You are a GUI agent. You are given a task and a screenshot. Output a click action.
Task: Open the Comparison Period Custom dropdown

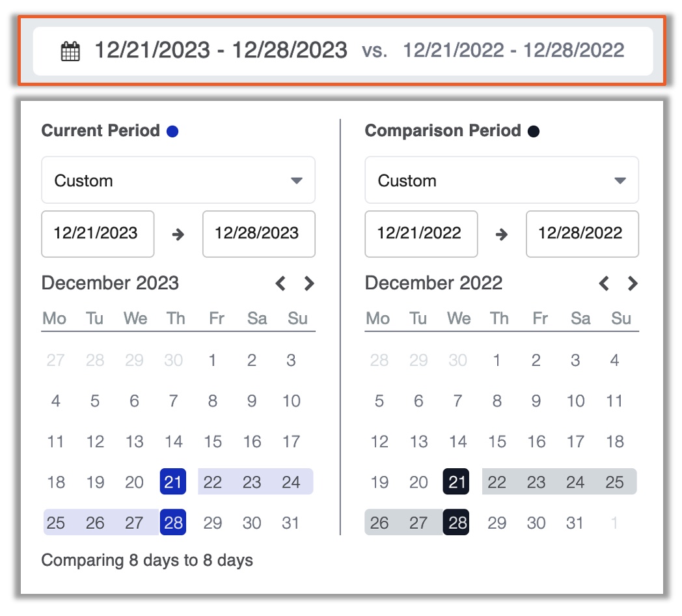point(502,180)
